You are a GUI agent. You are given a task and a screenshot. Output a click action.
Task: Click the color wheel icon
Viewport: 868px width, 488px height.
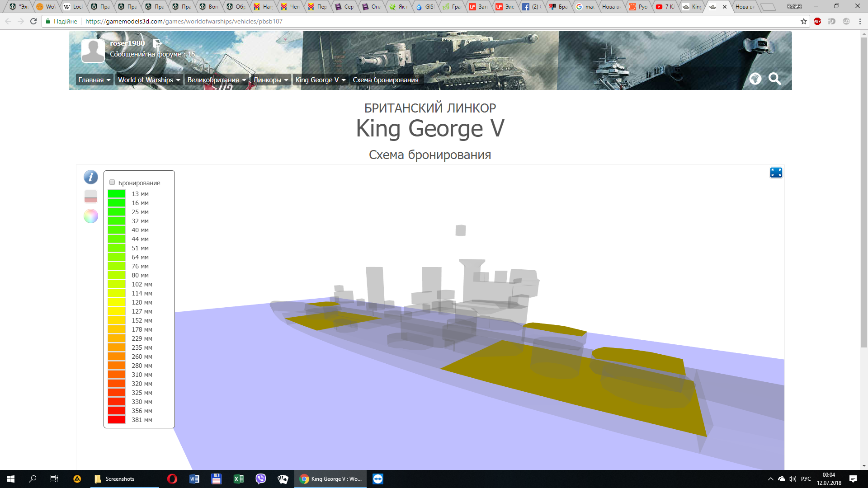coord(90,216)
